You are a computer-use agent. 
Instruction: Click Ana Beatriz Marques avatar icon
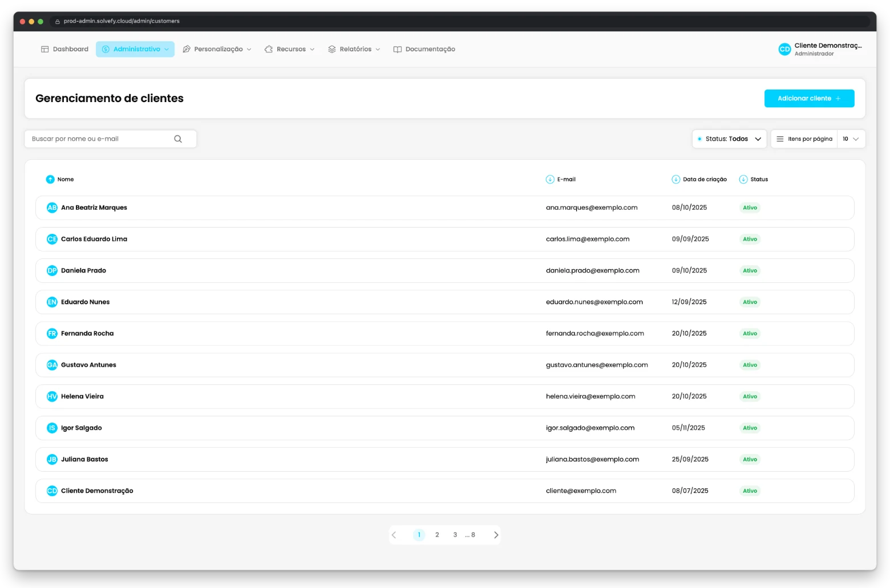(x=52, y=208)
